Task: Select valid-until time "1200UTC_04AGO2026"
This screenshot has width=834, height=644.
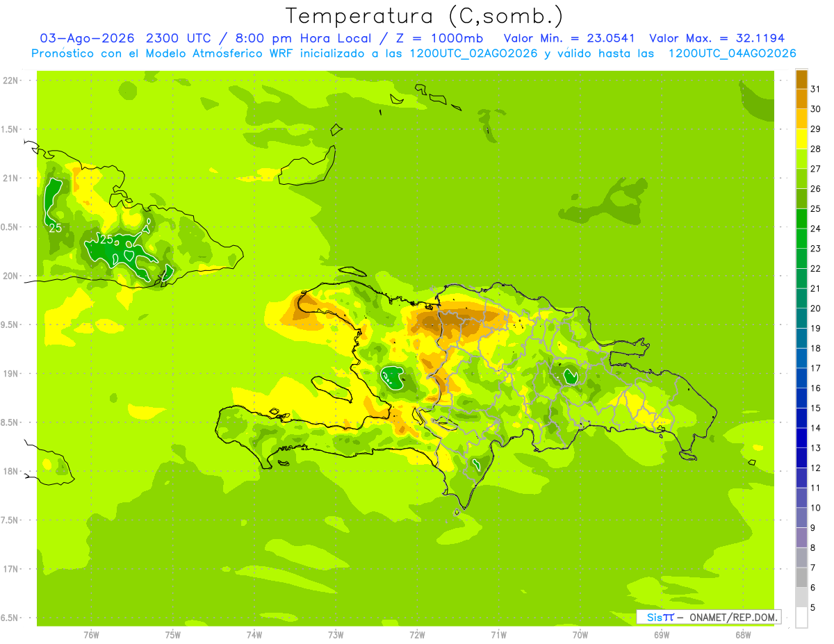Action: click(x=733, y=53)
